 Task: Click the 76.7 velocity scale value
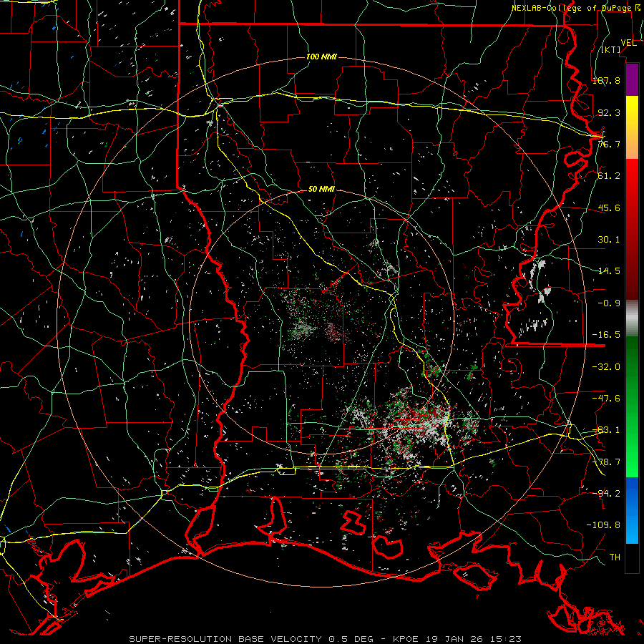[609, 144]
